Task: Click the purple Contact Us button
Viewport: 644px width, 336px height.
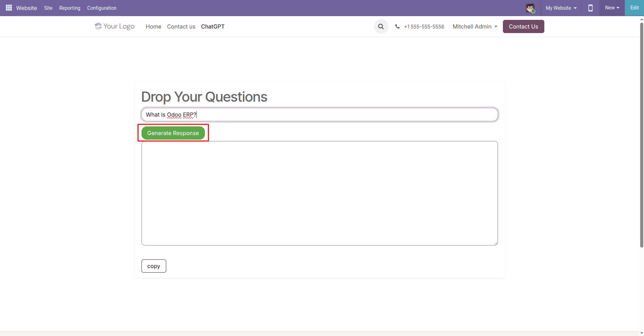Action: 523,26
